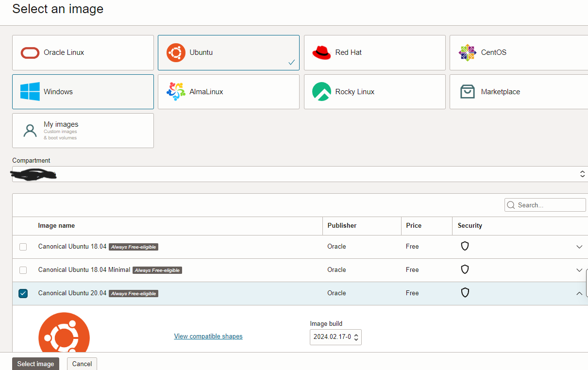This screenshot has height=370, width=588.
Task: Click Oracle publisher in Ubuntu 18.04 row
Action: [336, 246]
